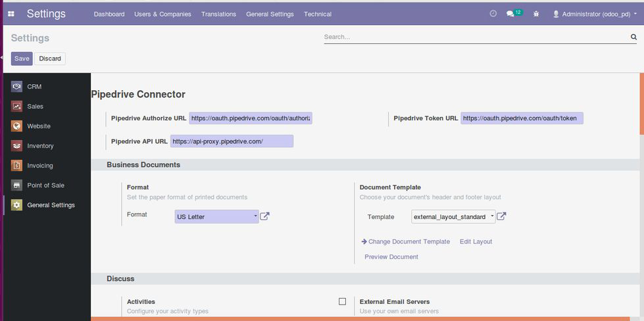644x321 pixels.
Task: Click the Administrator user avatar icon
Action: tap(556, 14)
